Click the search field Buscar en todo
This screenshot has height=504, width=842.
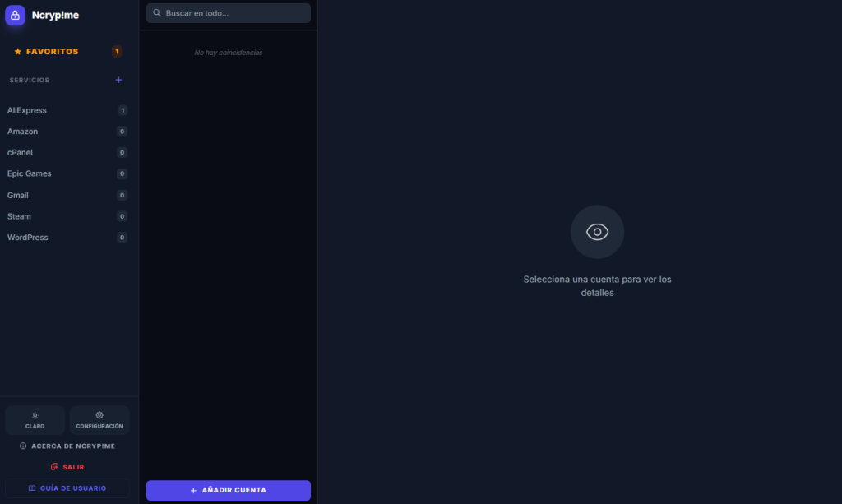coord(234,13)
